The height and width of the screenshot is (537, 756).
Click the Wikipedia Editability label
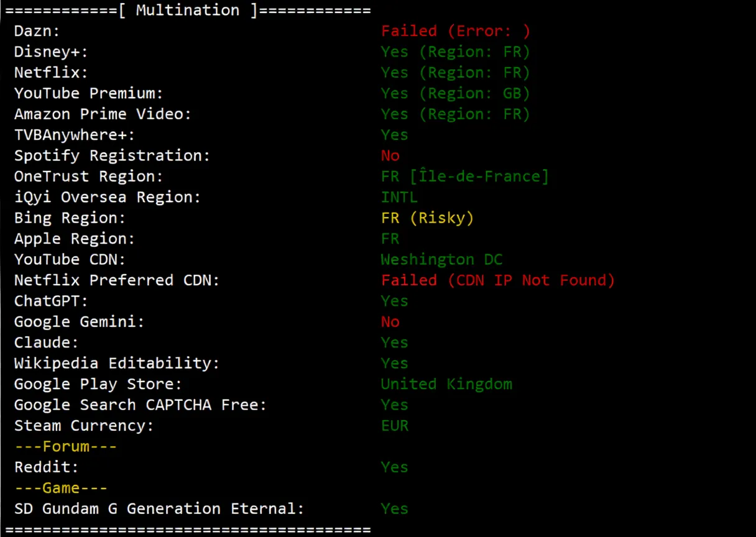point(117,363)
